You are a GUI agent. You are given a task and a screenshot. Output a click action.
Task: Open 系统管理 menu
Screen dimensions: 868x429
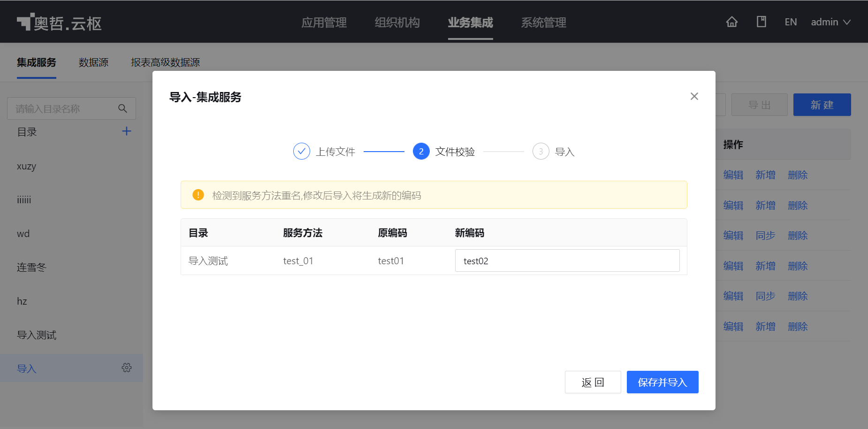tap(544, 23)
